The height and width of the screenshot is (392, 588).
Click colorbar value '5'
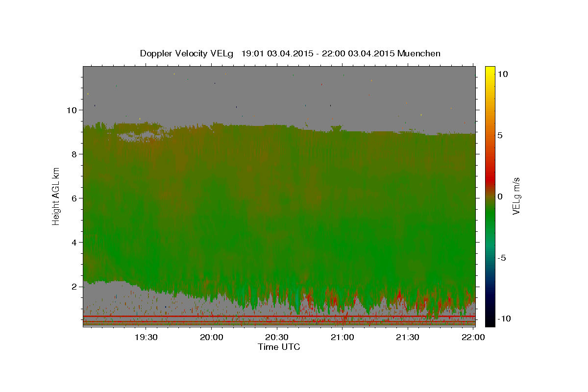[500, 135]
